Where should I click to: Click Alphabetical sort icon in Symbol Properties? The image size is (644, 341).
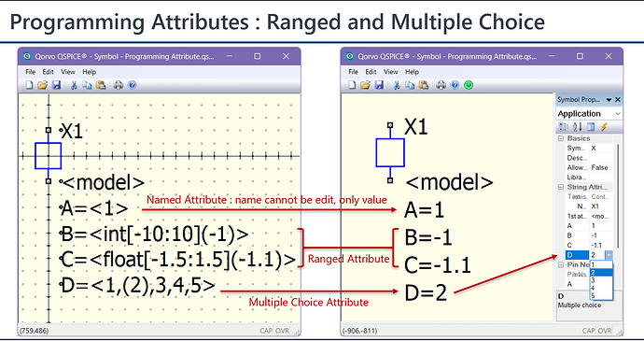click(577, 127)
